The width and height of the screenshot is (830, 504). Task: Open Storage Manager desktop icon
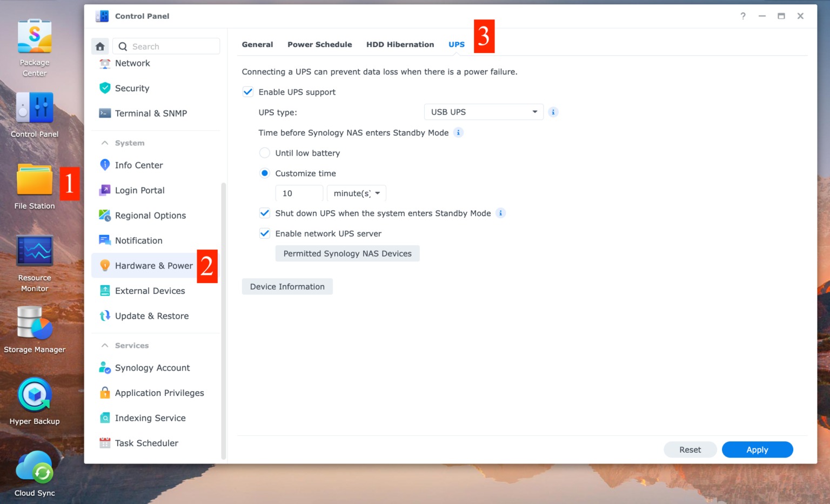[x=35, y=322]
